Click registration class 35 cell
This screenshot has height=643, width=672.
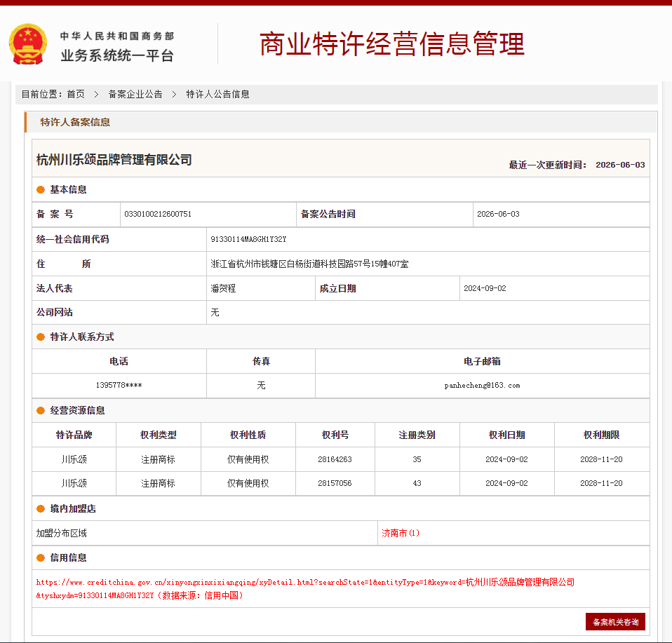point(417,460)
